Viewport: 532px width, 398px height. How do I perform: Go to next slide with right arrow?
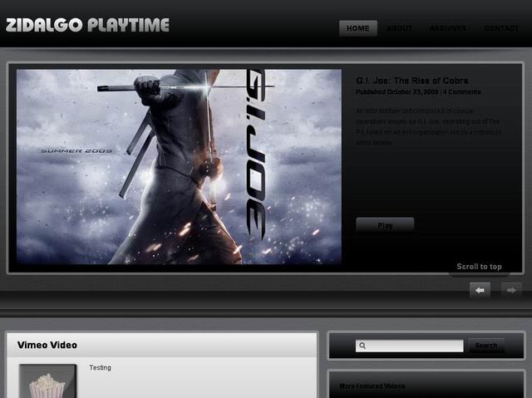511,290
